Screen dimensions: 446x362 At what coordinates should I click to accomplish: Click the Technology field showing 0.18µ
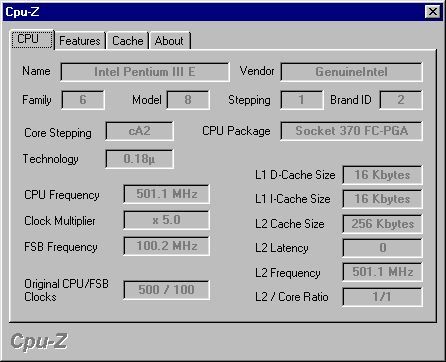[x=139, y=159]
